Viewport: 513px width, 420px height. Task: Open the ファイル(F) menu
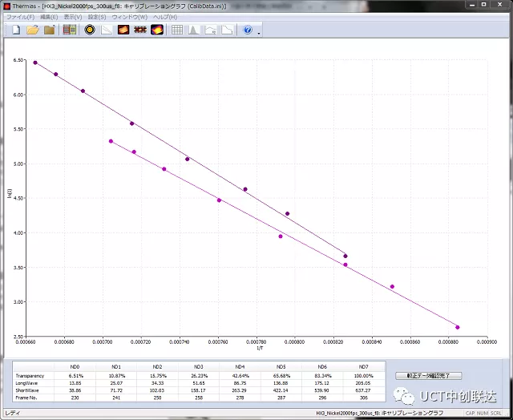pyautogui.click(x=20, y=17)
